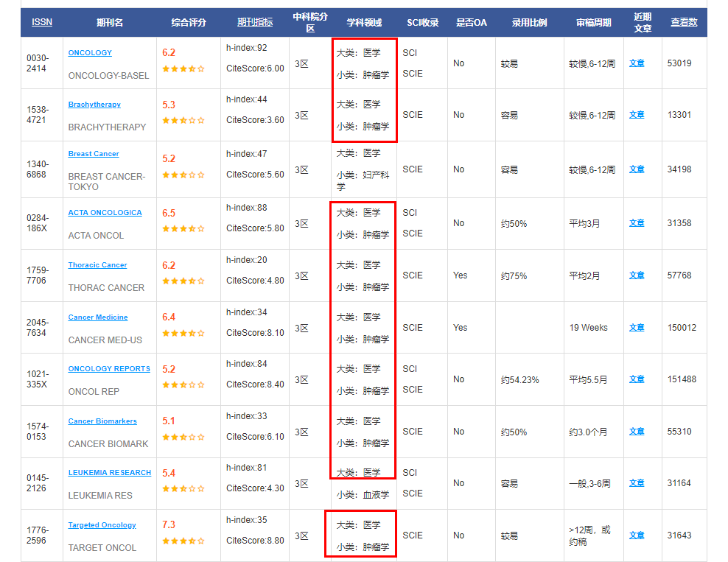The image size is (728, 562).
Task: Open the ONCOLOGY journal link
Action: click(90, 53)
